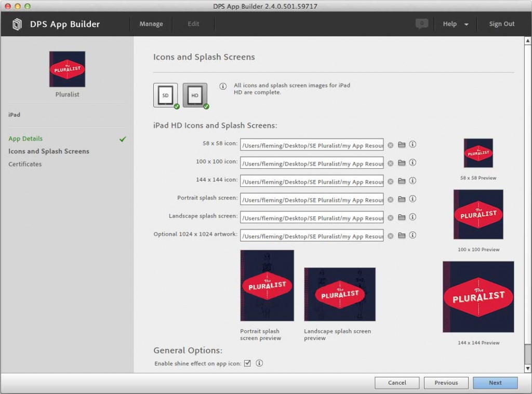
Task: Go to Certificates step
Action: coord(25,164)
